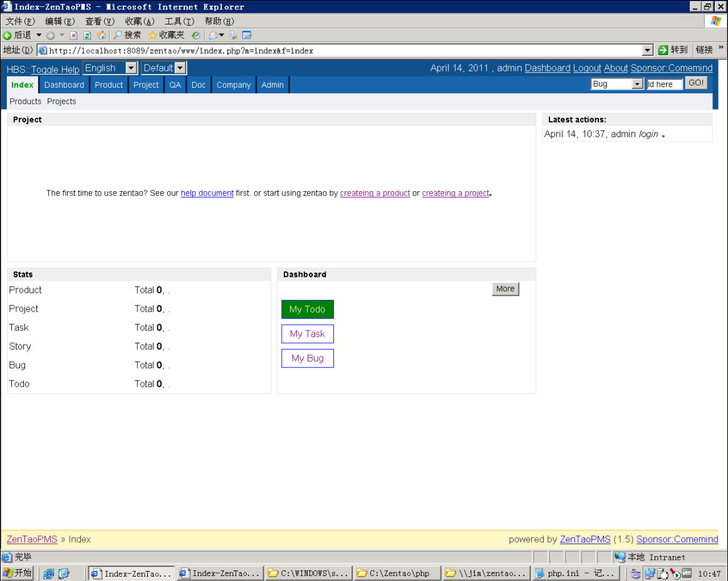Expand the address bar history dropdown

pyautogui.click(x=648, y=50)
